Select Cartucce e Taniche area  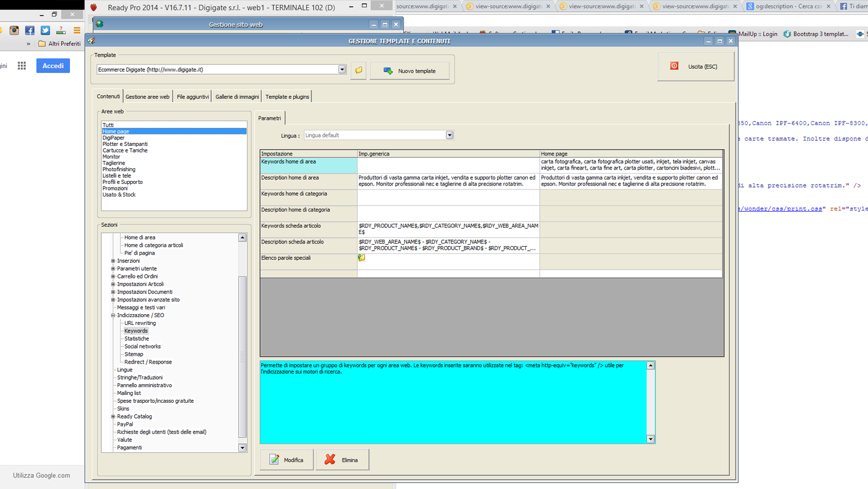(174, 150)
